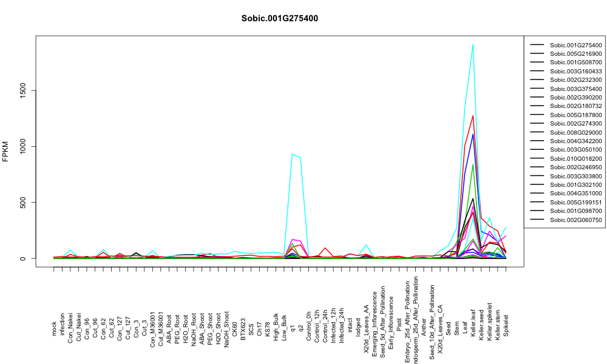
Task: Click the chart title Sobic.001G275400
Action: click(x=279, y=19)
